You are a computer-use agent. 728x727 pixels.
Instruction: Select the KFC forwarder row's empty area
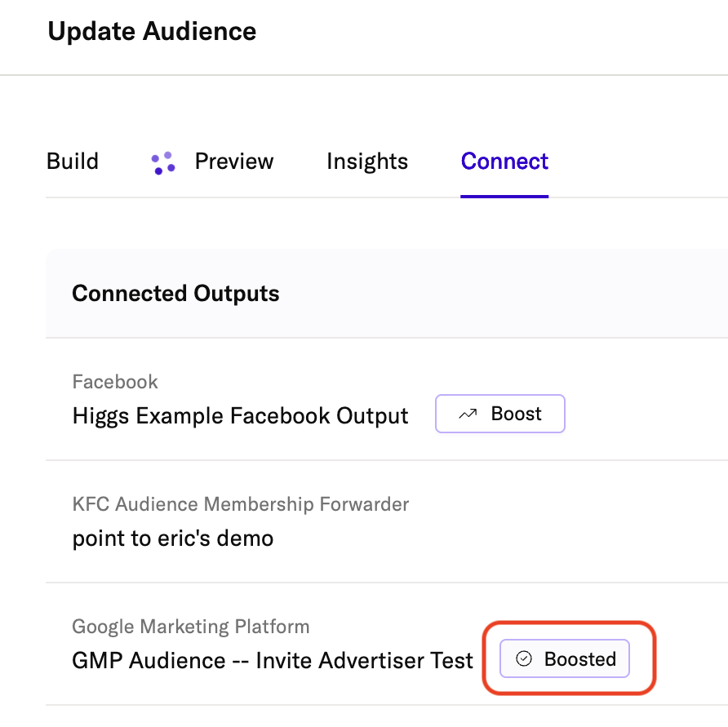(x=571, y=522)
